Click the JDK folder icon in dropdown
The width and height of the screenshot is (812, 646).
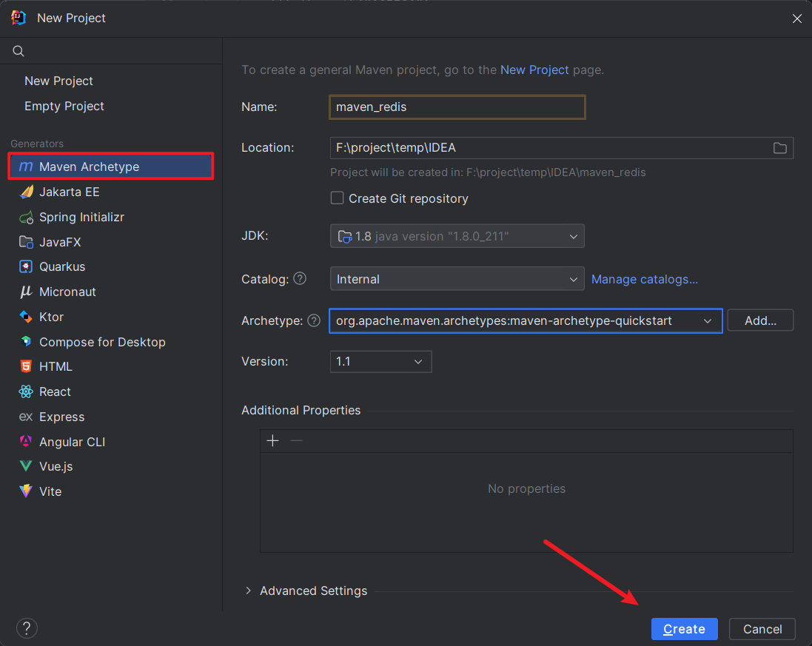pos(344,237)
